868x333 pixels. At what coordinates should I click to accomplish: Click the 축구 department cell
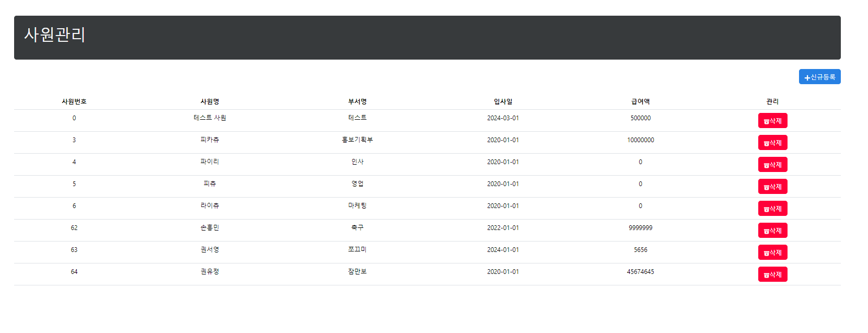coord(357,228)
